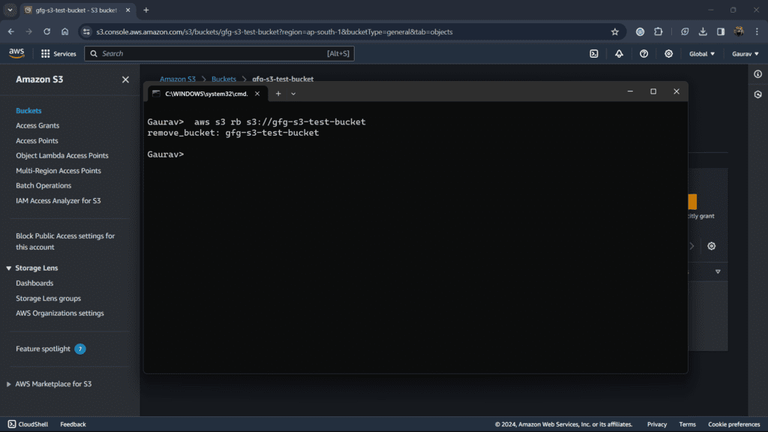Open Access Points in the sidebar
The width and height of the screenshot is (768, 432).
(37, 141)
